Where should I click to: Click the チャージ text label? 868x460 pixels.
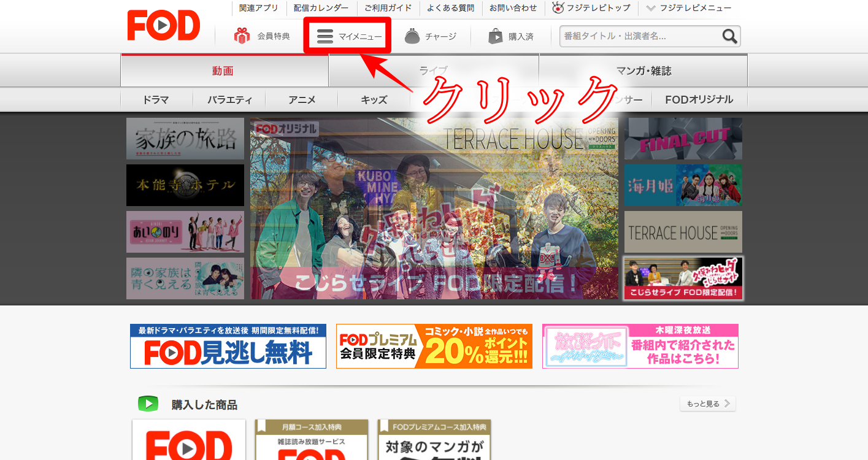point(441,36)
